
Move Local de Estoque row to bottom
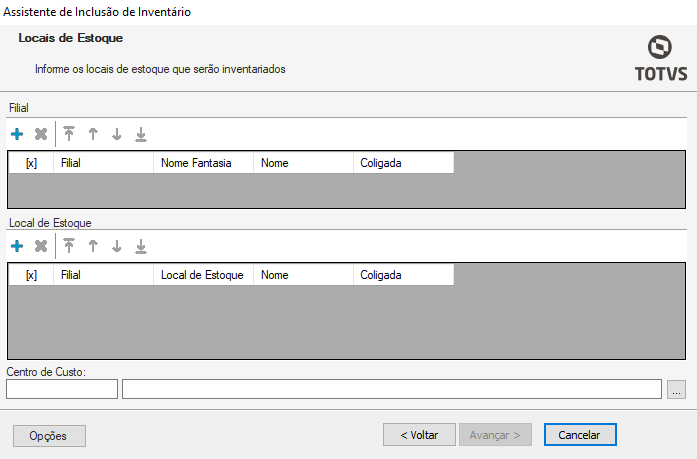coord(141,246)
